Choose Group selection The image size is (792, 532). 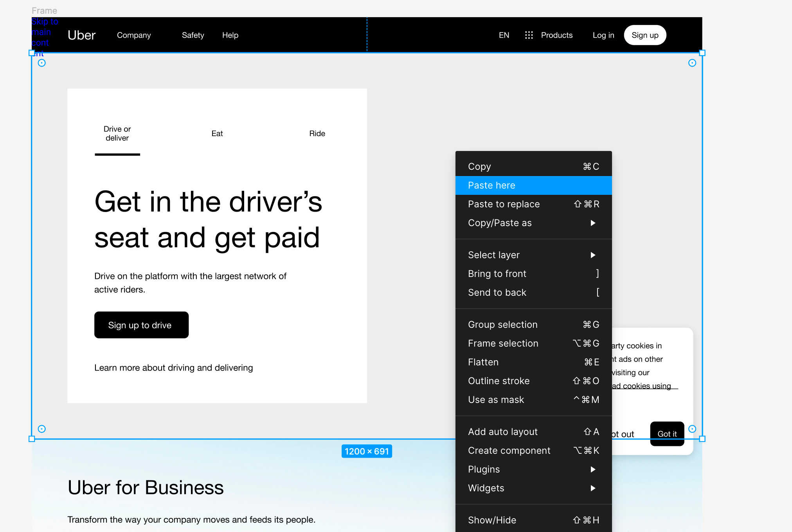(534, 325)
